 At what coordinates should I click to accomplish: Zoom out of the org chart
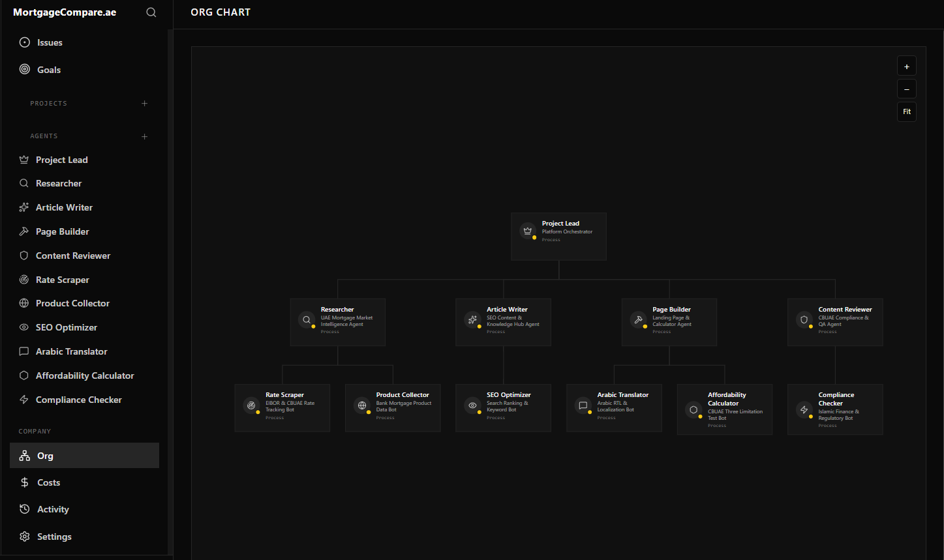906,89
